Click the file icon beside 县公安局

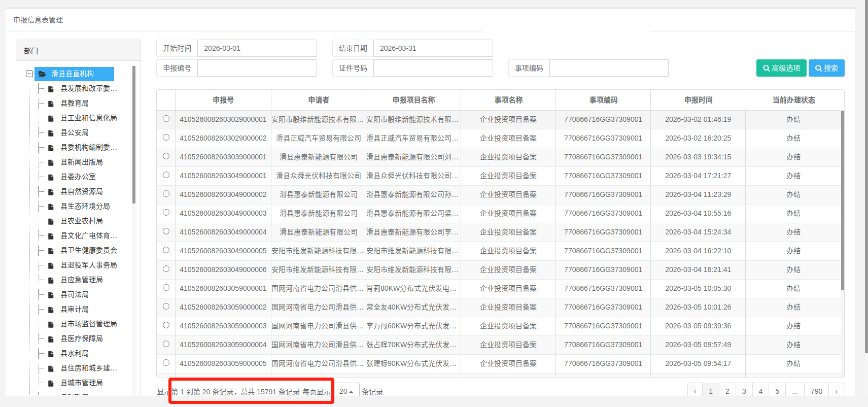pos(51,133)
